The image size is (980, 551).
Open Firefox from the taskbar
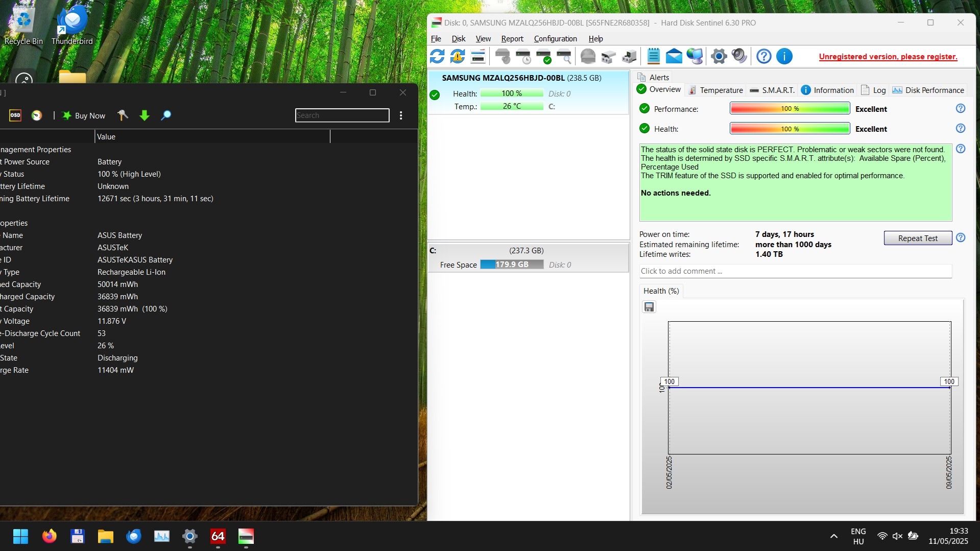(50, 536)
